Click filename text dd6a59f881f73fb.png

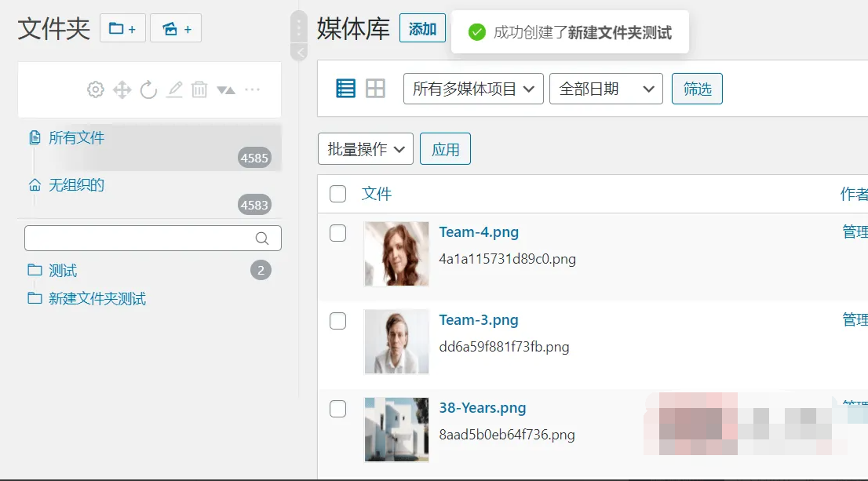click(505, 347)
